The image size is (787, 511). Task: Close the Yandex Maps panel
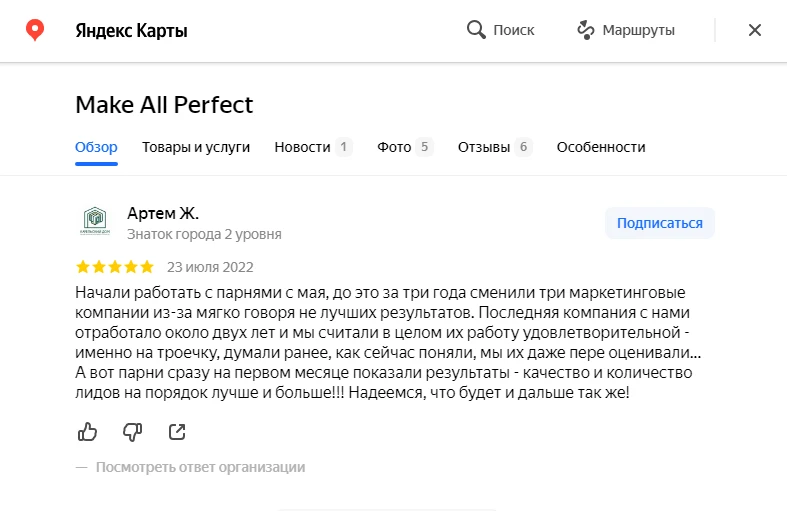pyautogui.click(x=755, y=30)
